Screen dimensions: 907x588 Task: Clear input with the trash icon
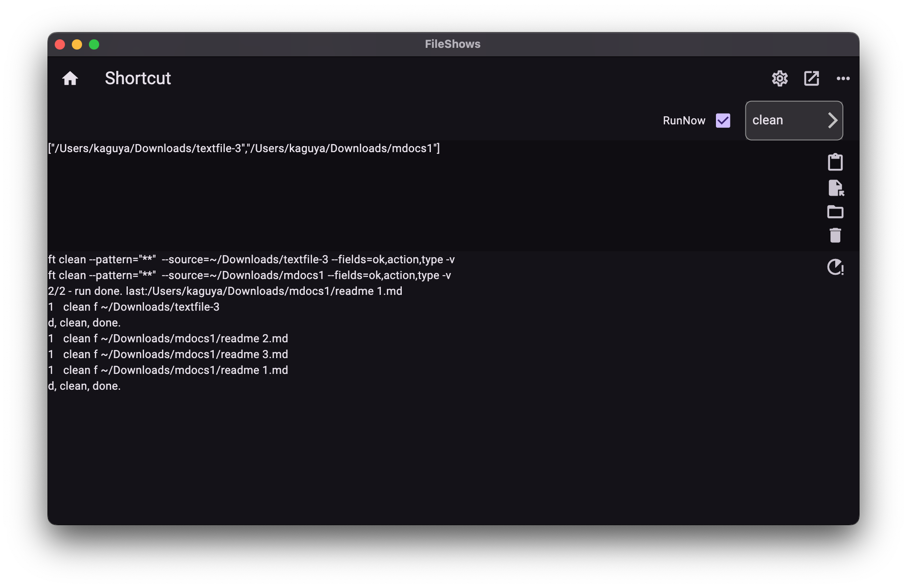(835, 235)
